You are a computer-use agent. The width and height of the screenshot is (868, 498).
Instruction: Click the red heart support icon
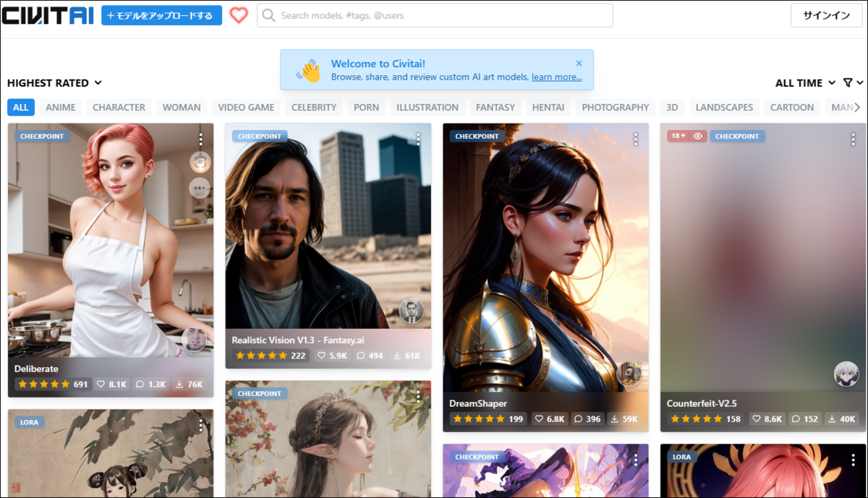[x=239, y=15]
